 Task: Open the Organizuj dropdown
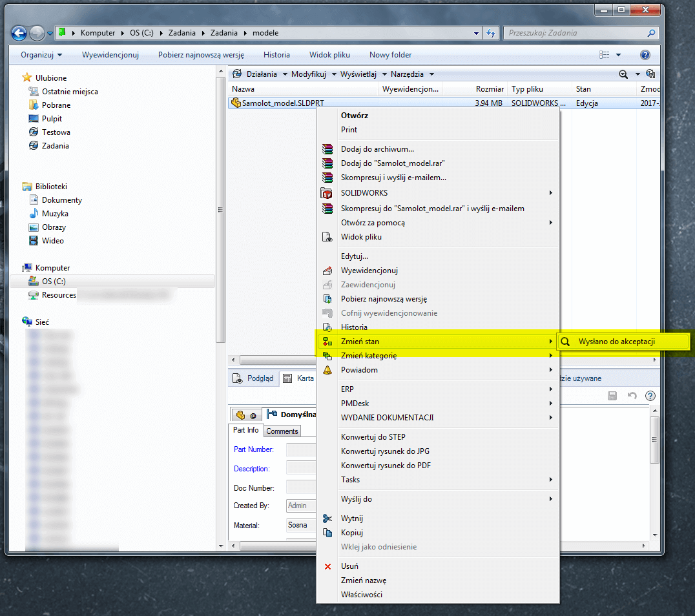click(x=41, y=55)
